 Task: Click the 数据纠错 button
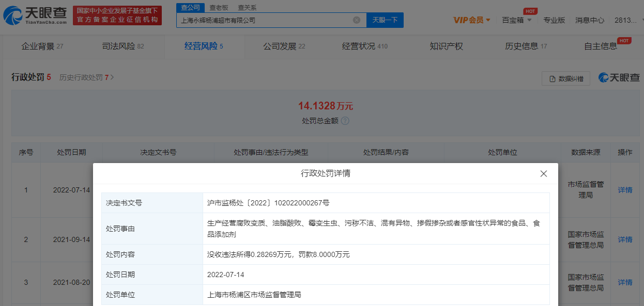pos(566,79)
